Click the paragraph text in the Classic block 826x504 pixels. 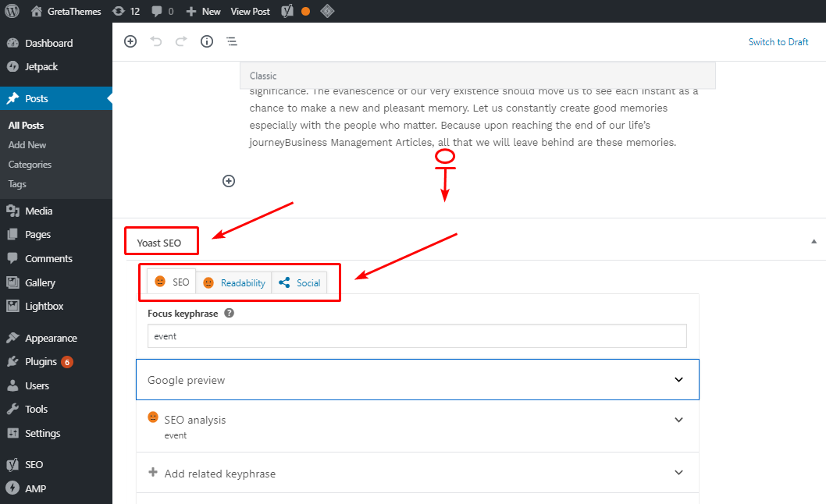[474, 117]
